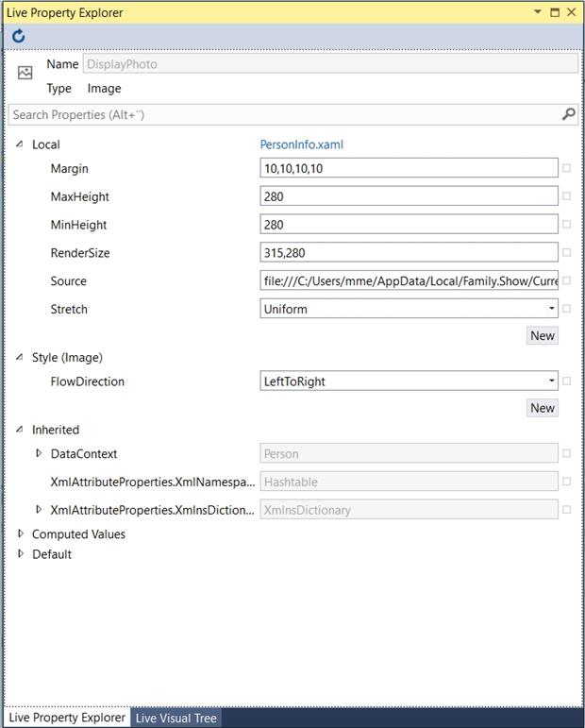Toggle the marker box beside DataContext
The width and height of the screenshot is (585, 728).
[566, 453]
